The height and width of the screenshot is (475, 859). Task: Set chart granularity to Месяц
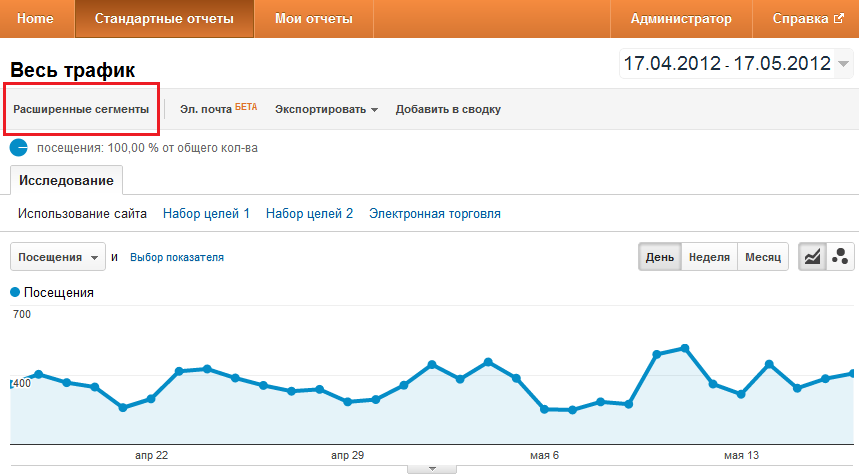[763, 257]
